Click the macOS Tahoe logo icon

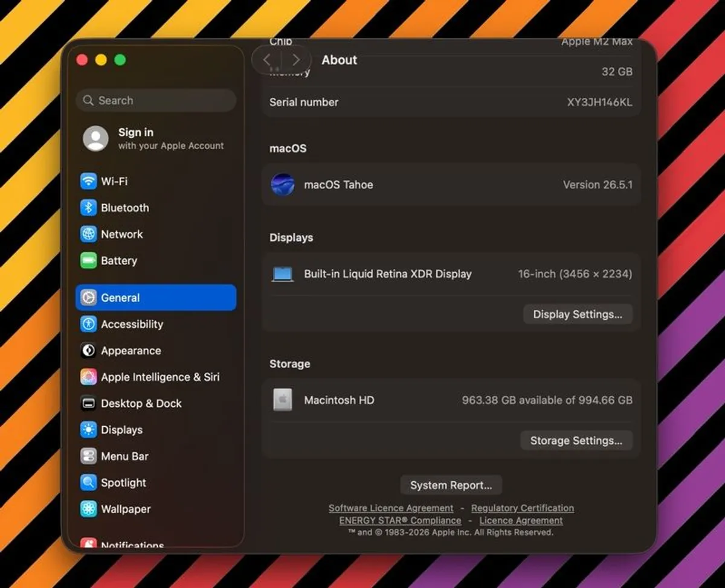click(x=283, y=185)
